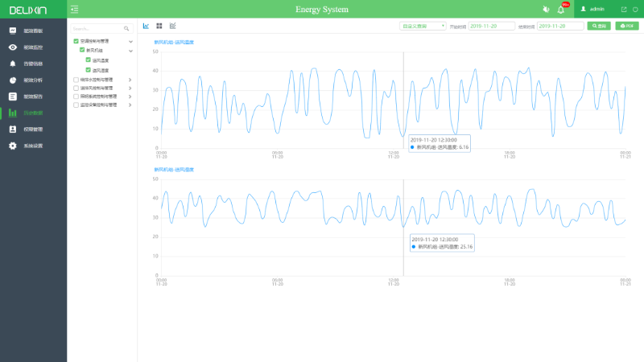Screen dimensions: 644x362
Task: Open the eye-icon monitoring menu in sidebar
Action: (x=12, y=47)
